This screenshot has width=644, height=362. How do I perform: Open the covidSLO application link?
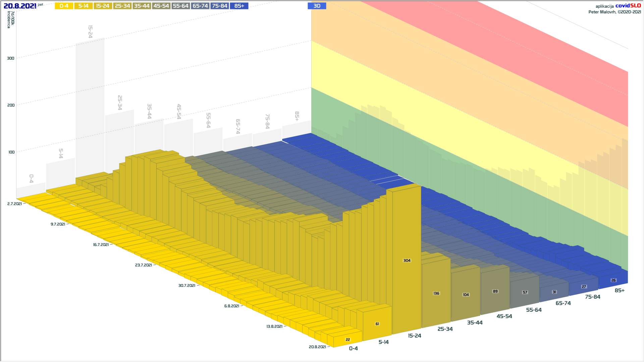[628, 6]
